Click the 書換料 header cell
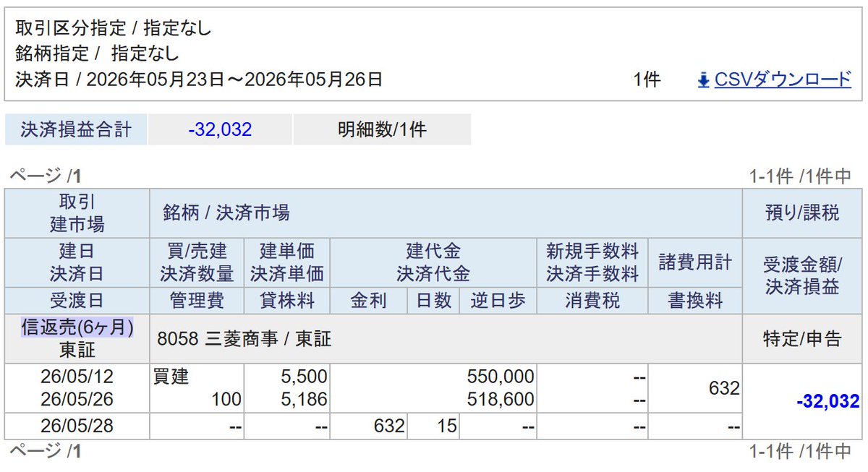The height and width of the screenshot is (472, 868). pyautogui.click(x=695, y=301)
